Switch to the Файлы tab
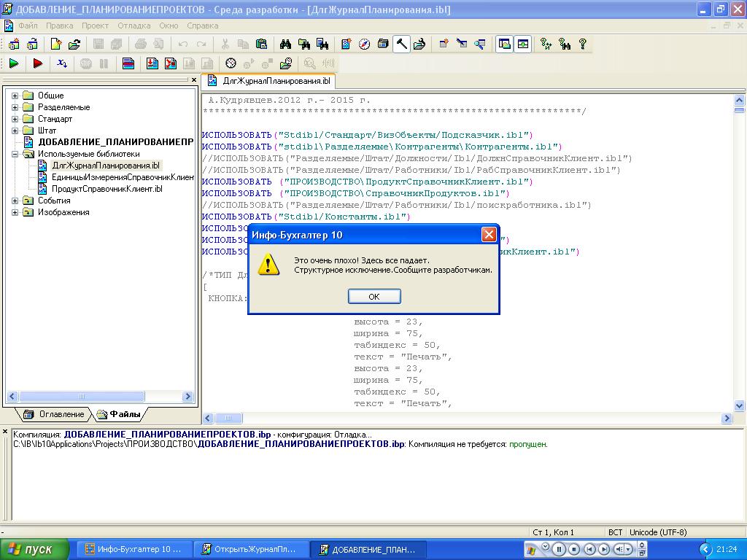This screenshot has width=747, height=560. 119,414
